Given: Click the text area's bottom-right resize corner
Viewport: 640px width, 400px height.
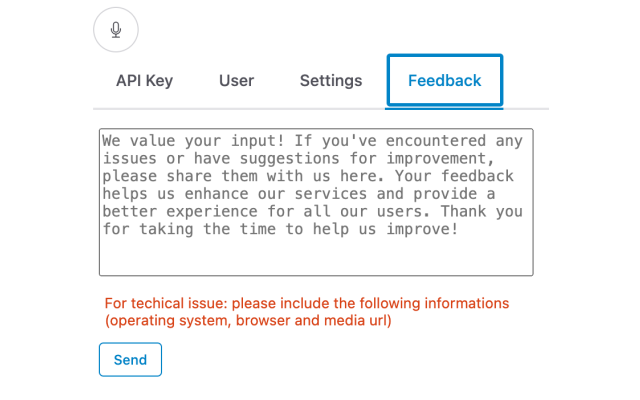Looking at the screenshot, I should point(528,270).
